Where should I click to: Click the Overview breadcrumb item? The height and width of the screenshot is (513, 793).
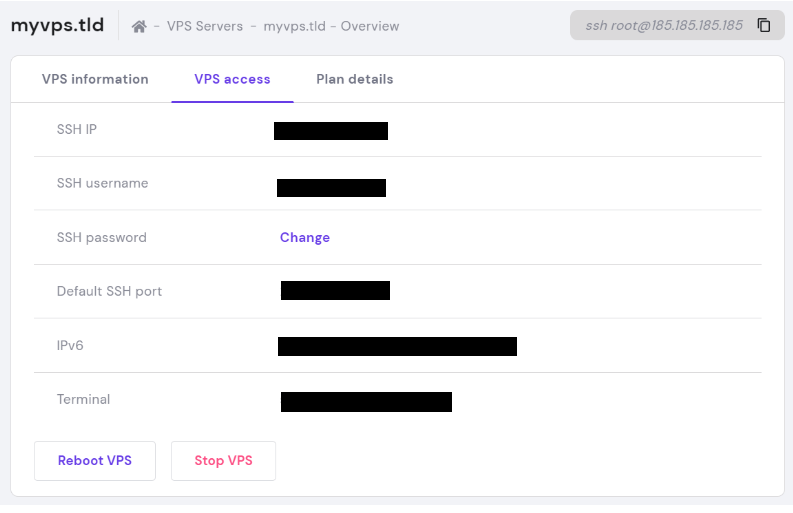pyautogui.click(x=370, y=26)
